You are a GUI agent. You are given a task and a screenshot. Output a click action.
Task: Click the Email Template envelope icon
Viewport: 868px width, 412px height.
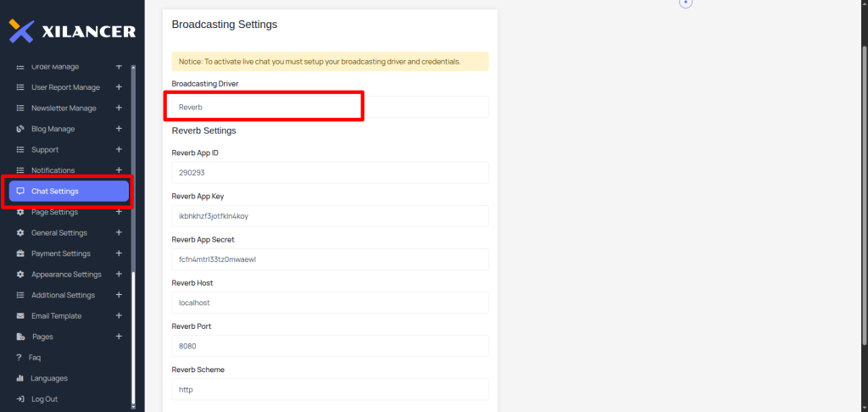pos(20,316)
